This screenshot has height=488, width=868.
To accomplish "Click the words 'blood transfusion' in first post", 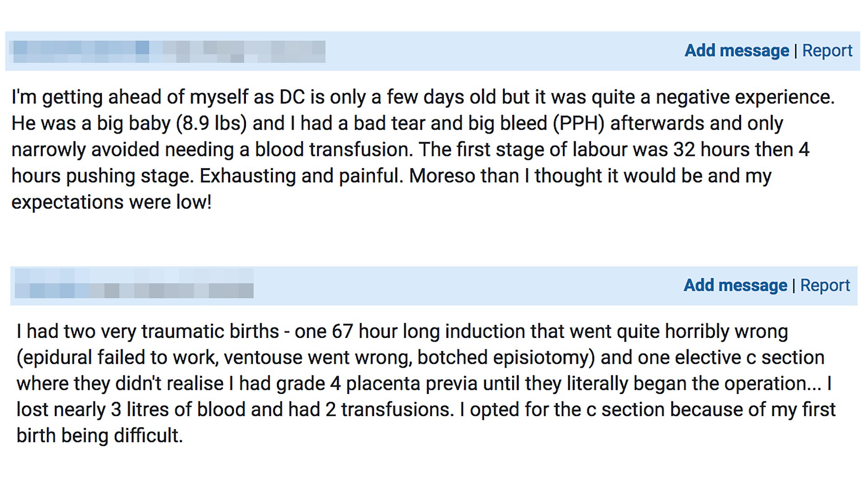I will (x=333, y=150).
